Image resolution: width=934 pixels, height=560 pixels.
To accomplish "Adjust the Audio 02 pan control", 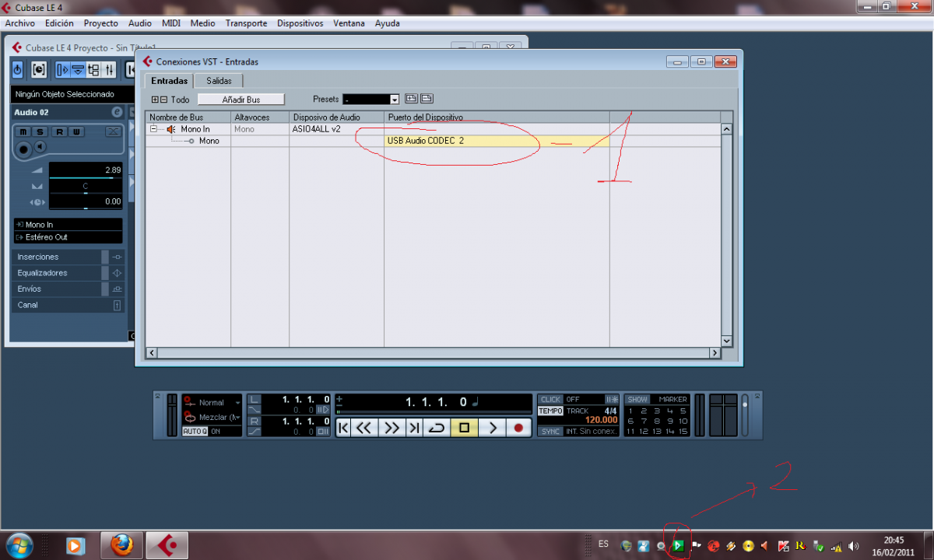I will [86, 187].
